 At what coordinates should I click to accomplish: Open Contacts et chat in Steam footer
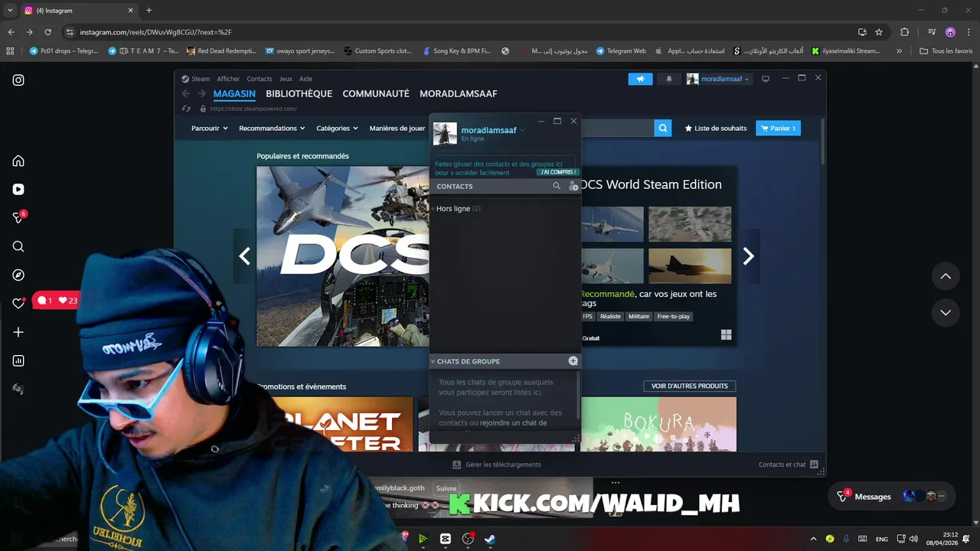pyautogui.click(x=789, y=465)
